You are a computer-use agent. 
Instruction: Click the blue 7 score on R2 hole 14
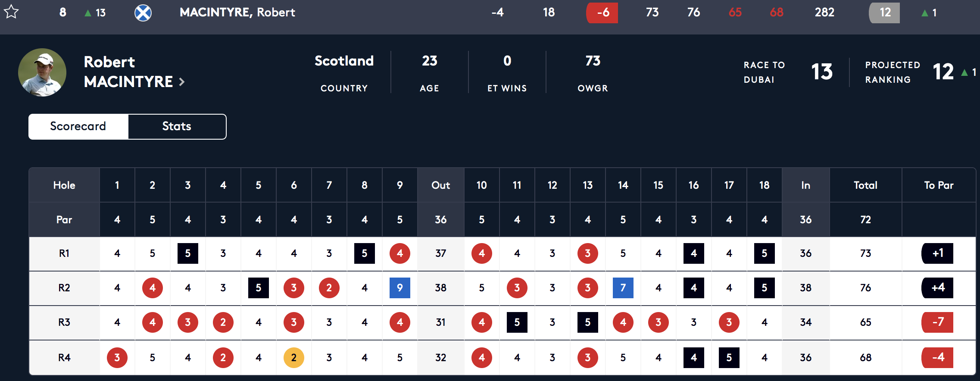pos(623,288)
